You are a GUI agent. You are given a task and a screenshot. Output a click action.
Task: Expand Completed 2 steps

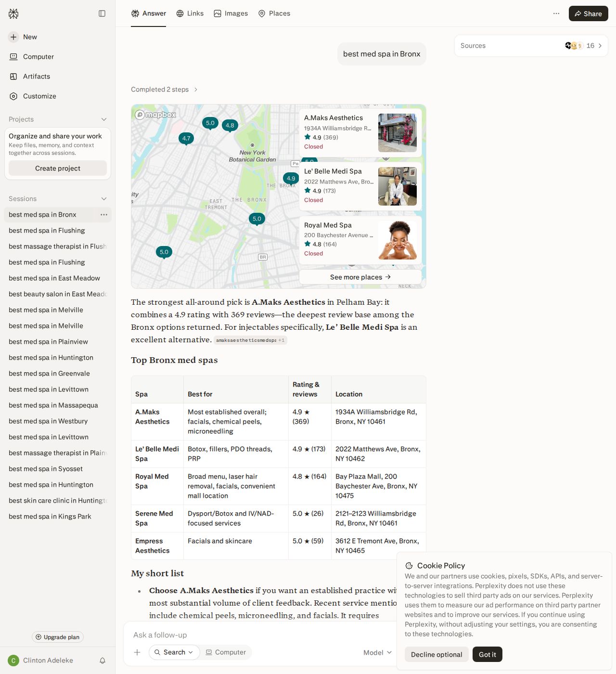[165, 90]
